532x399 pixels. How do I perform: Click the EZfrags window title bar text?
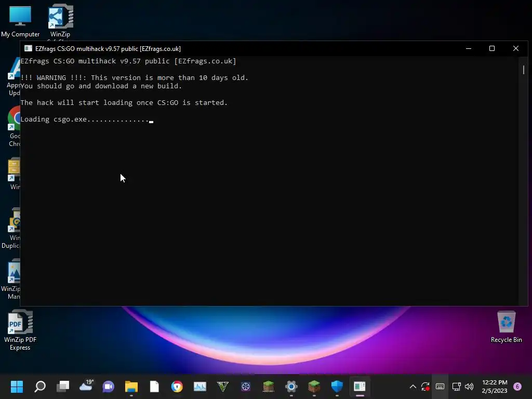(x=108, y=49)
